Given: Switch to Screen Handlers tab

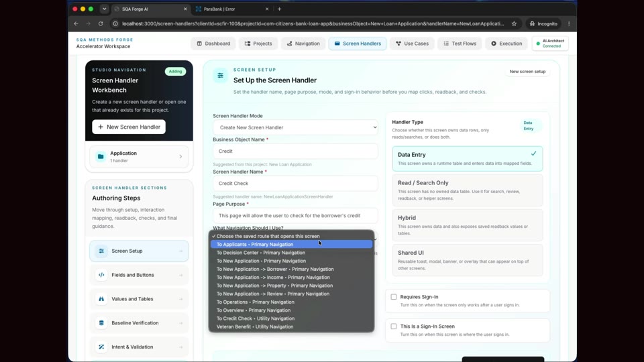Looking at the screenshot, I should (x=358, y=44).
